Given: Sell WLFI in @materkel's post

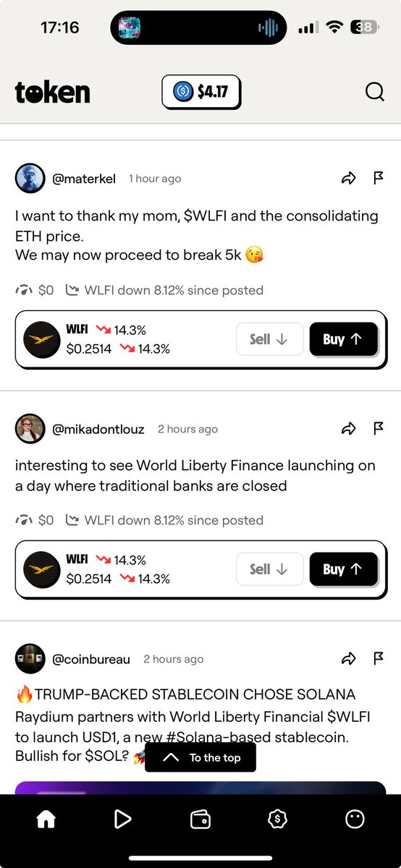Looking at the screenshot, I should click(269, 339).
